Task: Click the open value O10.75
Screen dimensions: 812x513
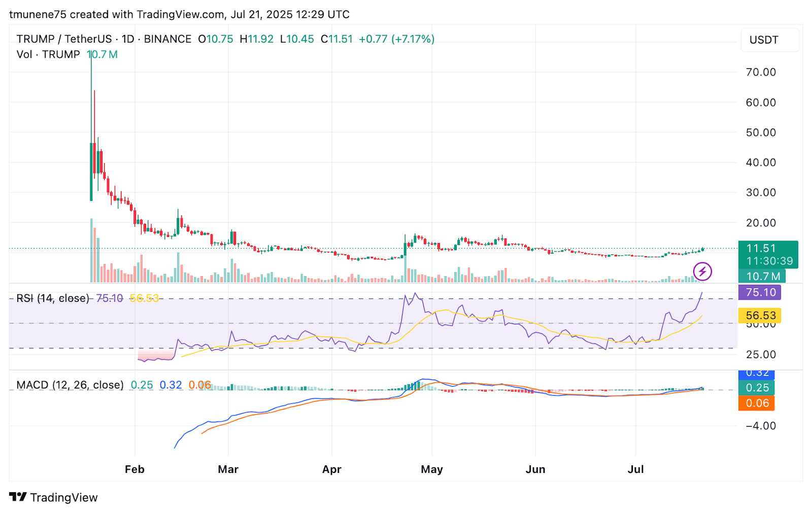Action: click(216, 39)
